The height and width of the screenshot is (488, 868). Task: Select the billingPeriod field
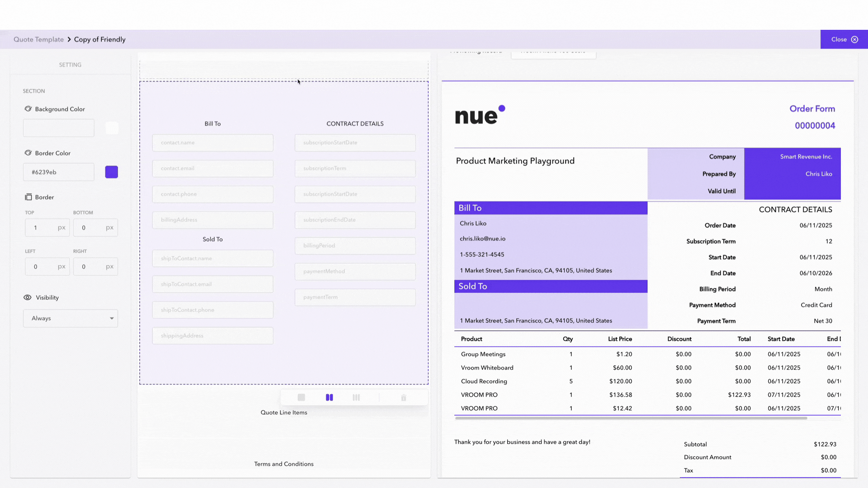(355, 246)
